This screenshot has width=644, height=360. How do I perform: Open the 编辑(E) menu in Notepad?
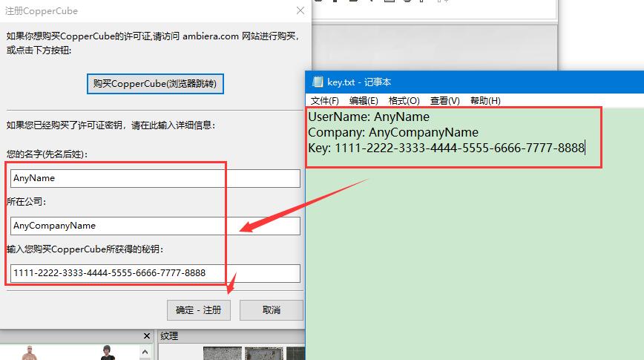pos(364,101)
